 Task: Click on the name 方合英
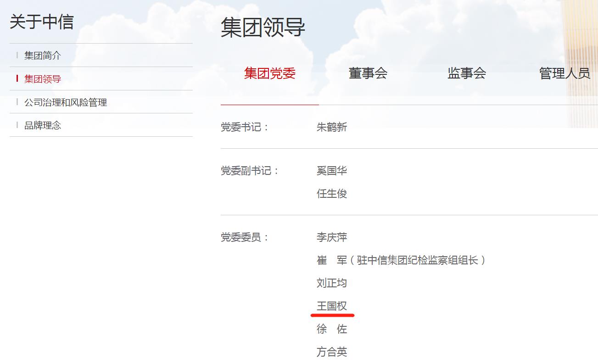pos(331,352)
